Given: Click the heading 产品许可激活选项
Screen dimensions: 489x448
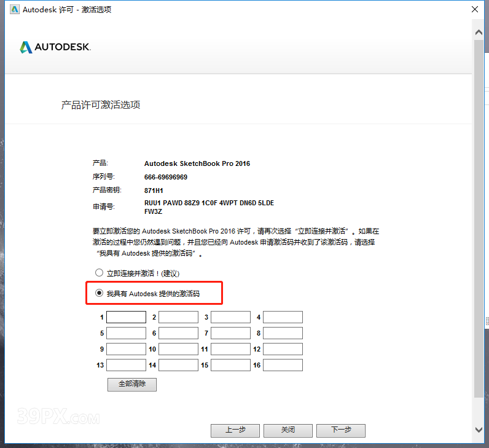Looking at the screenshot, I should click(x=100, y=105).
